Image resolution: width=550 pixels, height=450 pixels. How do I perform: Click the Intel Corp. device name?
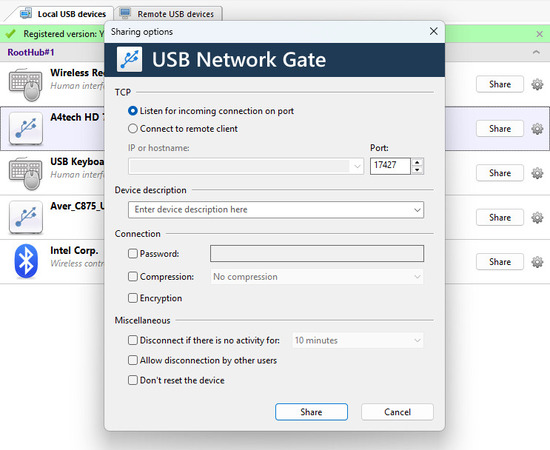pos(74,250)
